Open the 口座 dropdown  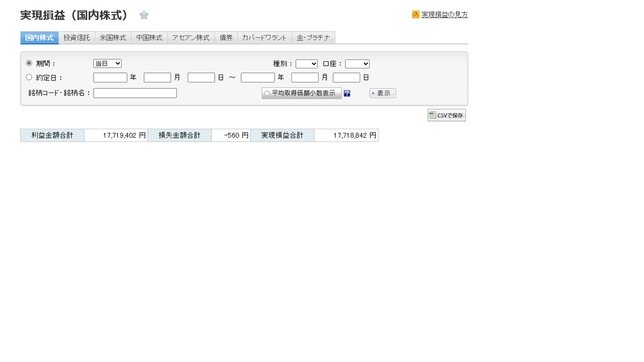click(357, 64)
